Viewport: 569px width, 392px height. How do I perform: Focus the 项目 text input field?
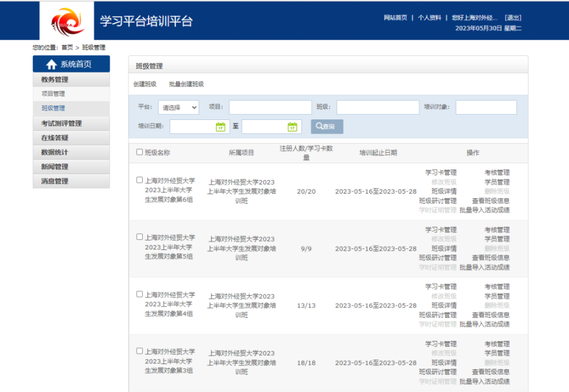coord(270,108)
